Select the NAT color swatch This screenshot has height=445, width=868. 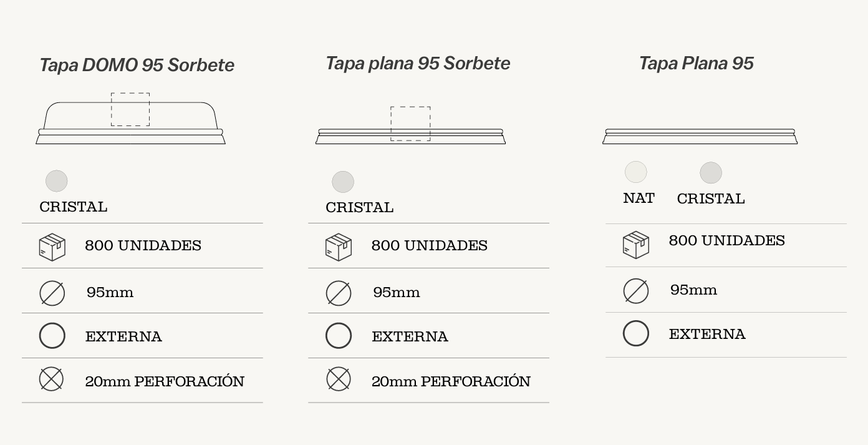coord(636,172)
